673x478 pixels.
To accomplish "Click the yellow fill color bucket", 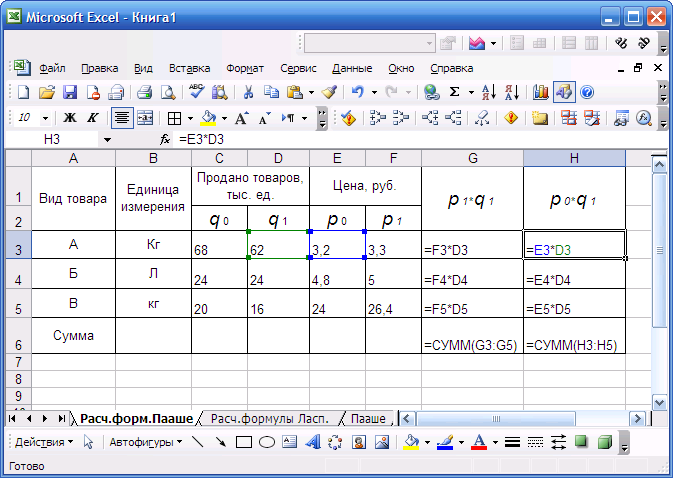I will [206, 117].
